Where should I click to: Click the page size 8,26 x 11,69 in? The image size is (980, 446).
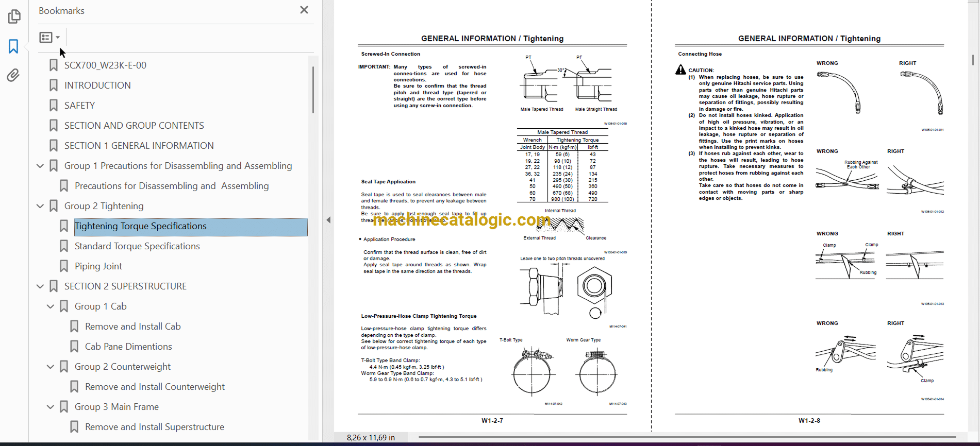[x=371, y=438]
